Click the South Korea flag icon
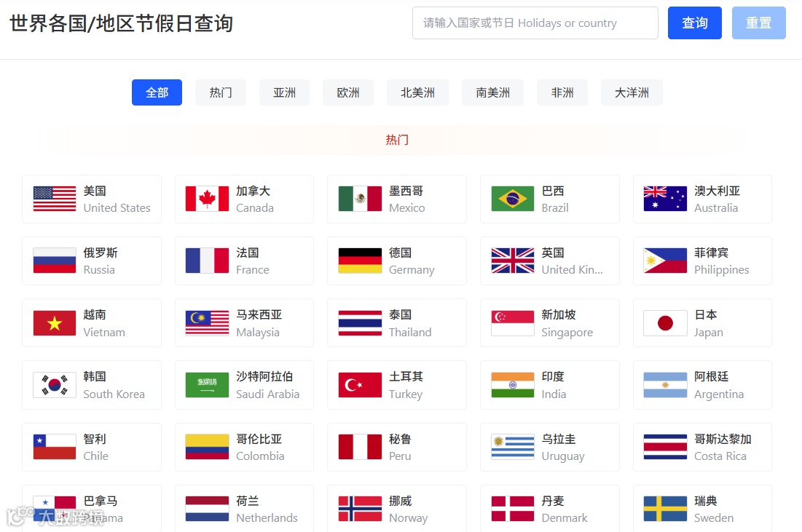This screenshot has width=802, height=532. pos(54,385)
